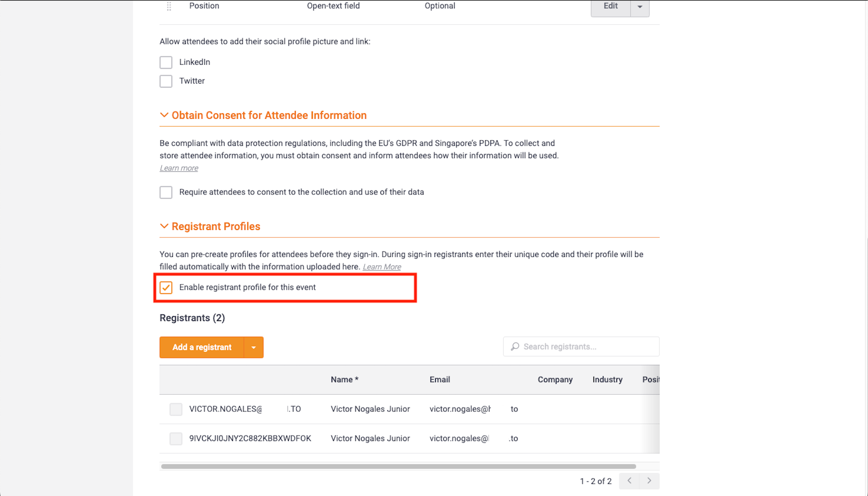Screen dimensions: 868x496
Task: Open Learn More link in Registrant Profiles
Action: [382, 267]
